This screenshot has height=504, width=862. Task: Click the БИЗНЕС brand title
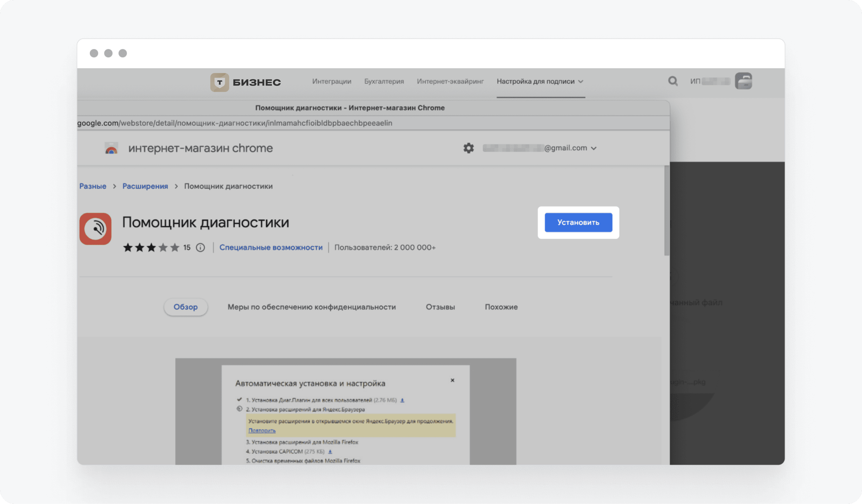pyautogui.click(x=256, y=82)
